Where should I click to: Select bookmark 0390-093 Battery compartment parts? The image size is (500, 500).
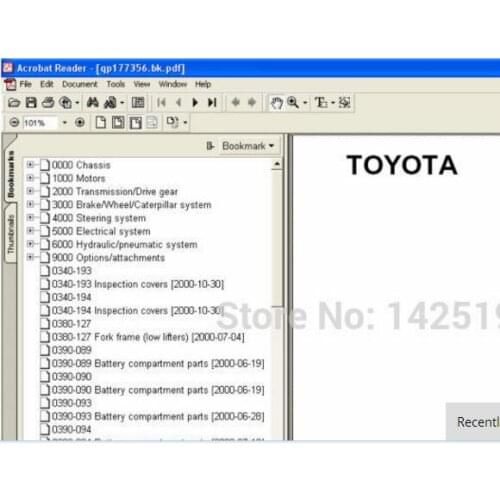click(158, 417)
